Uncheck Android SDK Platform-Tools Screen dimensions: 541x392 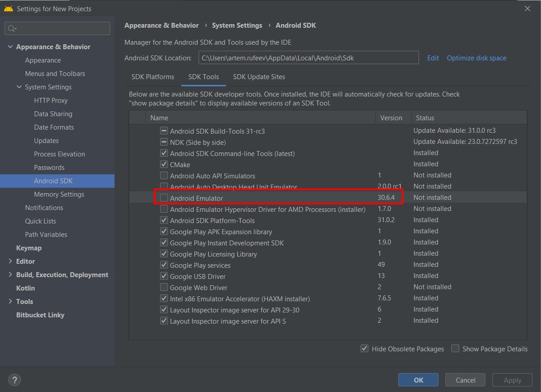(x=164, y=220)
